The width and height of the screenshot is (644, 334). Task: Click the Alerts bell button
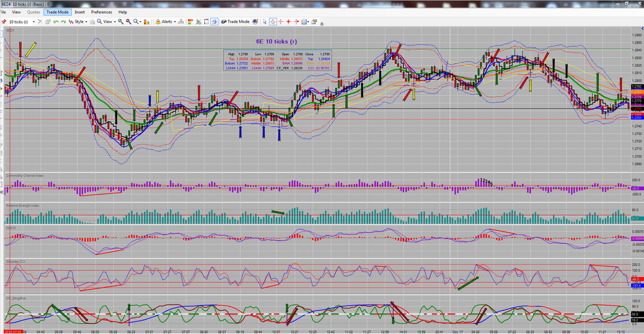163,22
